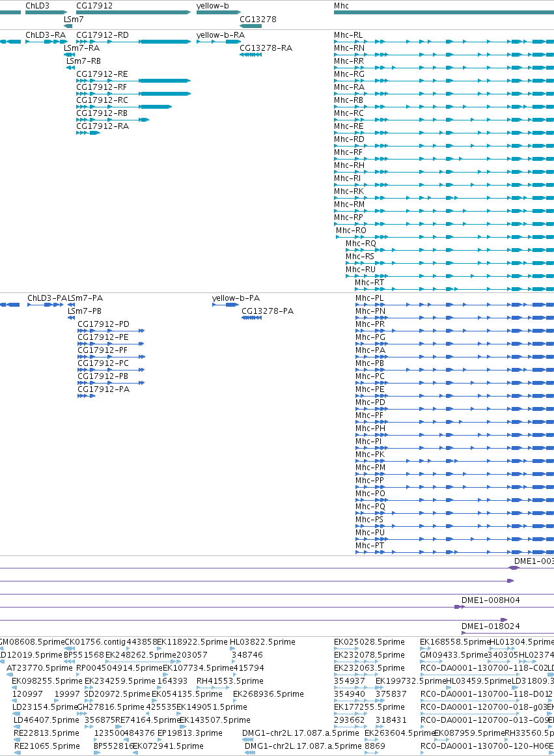This screenshot has height=756, width=554.
Task: Select protein CG17912-PD
Action: pyautogui.click(x=104, y=324)
